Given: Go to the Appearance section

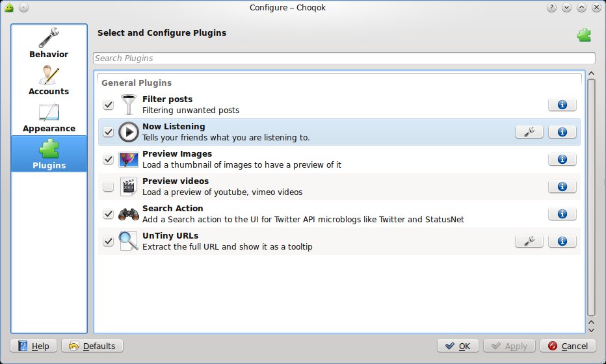Looking at the screenshot, I should (x=49, y=118).
